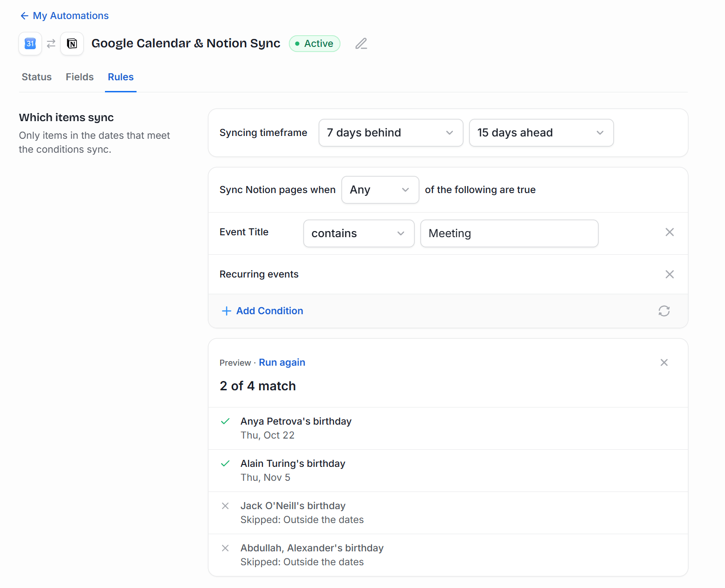725x588 pixels.
Task: Select Anya Petrova's birthday preview item
Action: click(448, 428)
